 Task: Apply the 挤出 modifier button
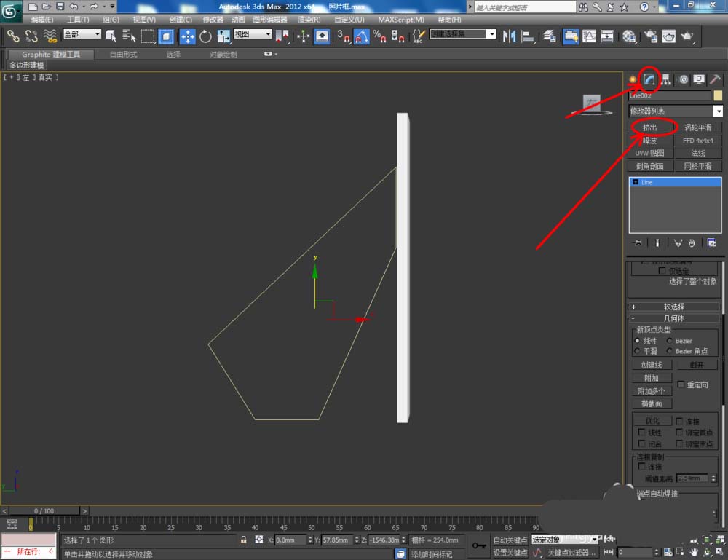650,127
